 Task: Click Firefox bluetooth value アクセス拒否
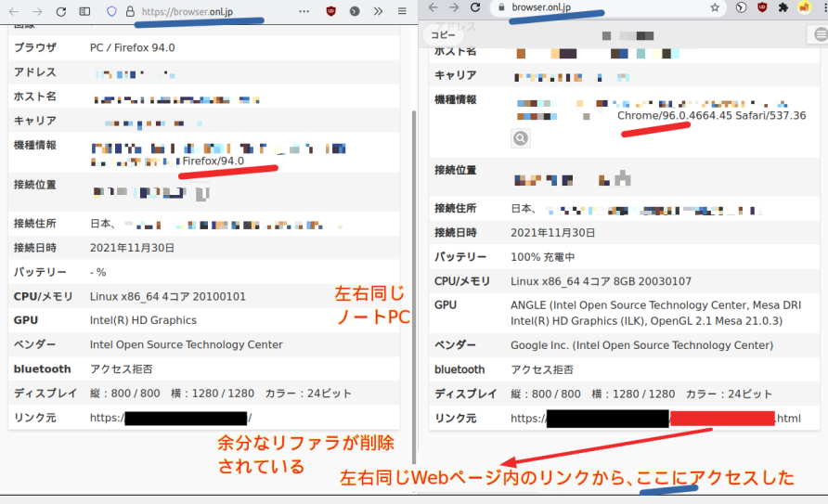pos(122,368)
